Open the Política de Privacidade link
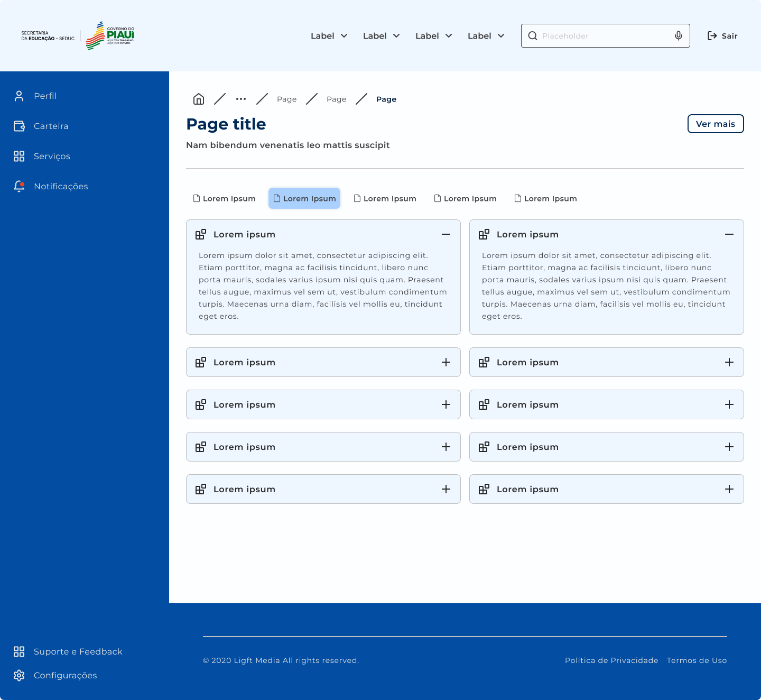This screenshot has height=700, width=761. [611, 660]
